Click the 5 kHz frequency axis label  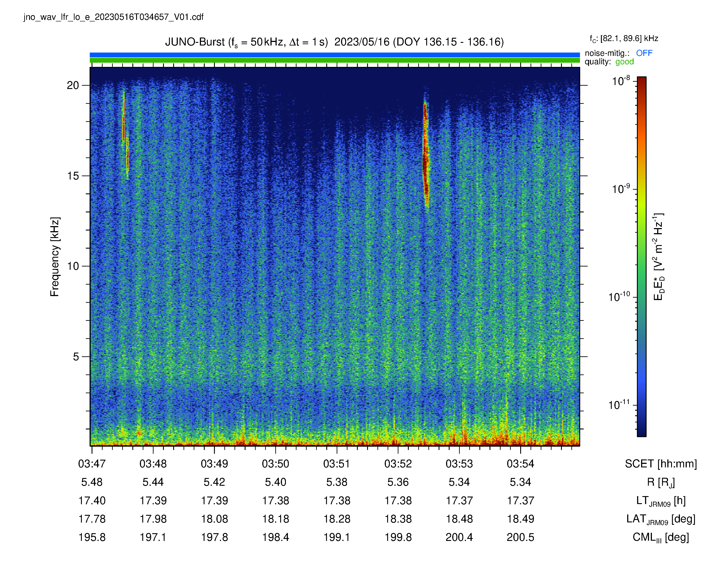pyautogui.click(x=76, y=357)
